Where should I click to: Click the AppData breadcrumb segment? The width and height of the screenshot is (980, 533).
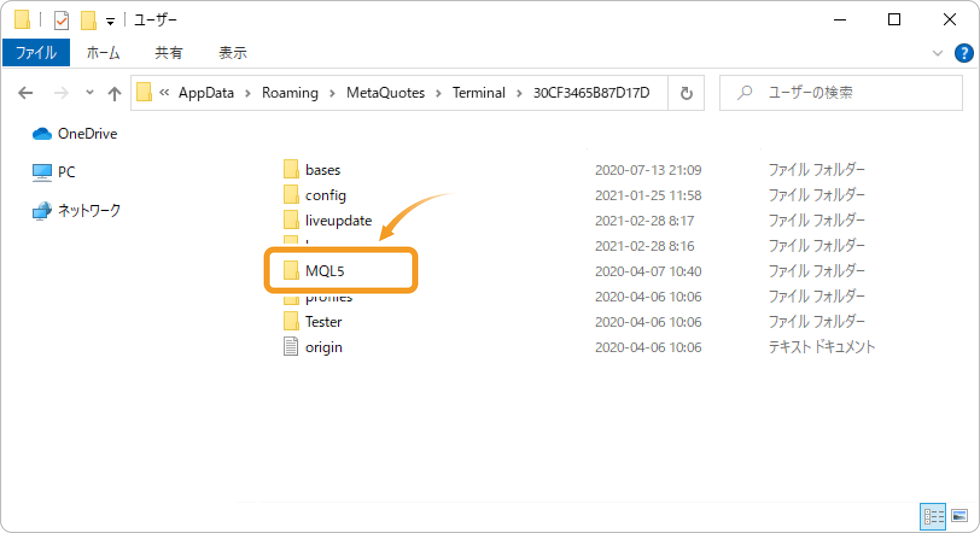click(206, 93)
